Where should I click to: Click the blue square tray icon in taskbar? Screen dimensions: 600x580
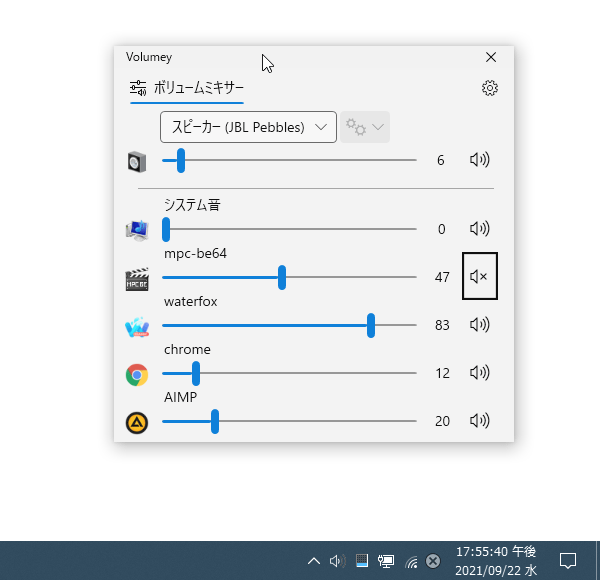pyautogui.click(x=362, y=560)
